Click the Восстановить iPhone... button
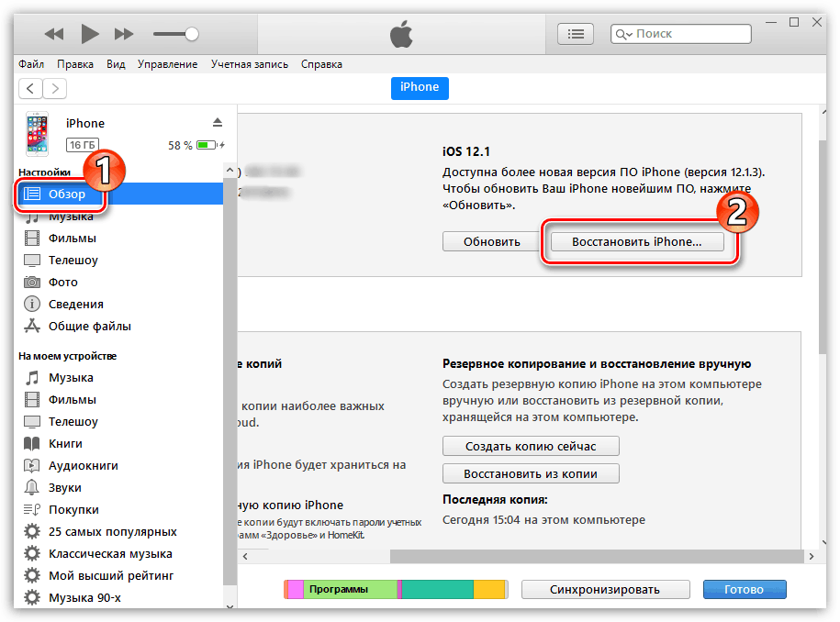 point(637,242)
